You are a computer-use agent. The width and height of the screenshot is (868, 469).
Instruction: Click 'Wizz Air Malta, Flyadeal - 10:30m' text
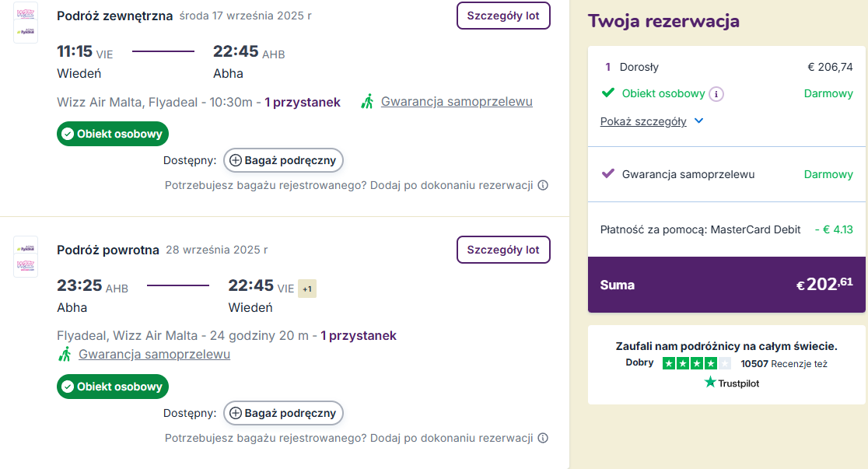click(155, 103)
